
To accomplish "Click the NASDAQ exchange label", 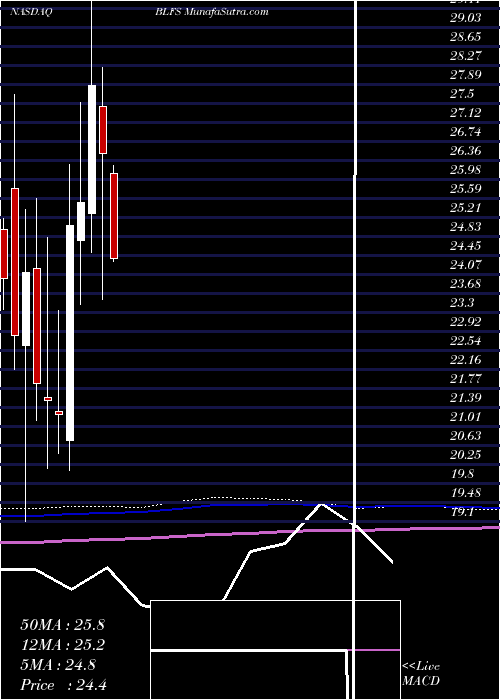I will point(31,12).
